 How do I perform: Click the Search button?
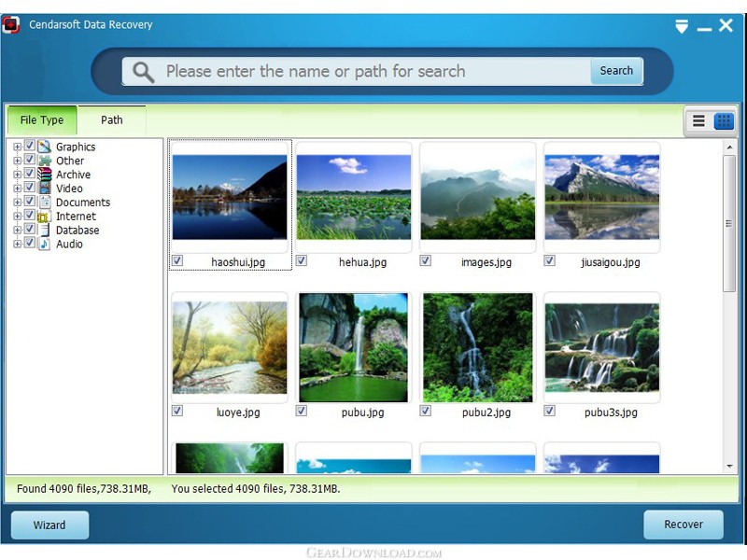click(616, 71)
